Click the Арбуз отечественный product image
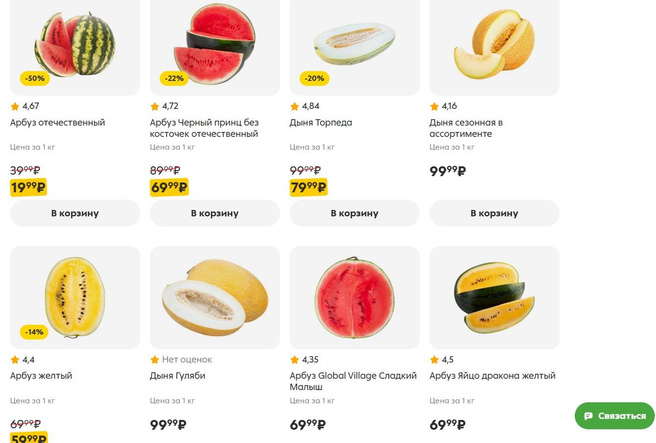Viewport: 656px width, 443px height. 75,45
